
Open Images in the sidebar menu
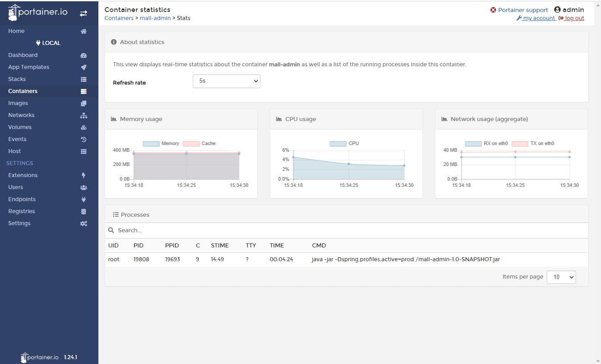pyautogui.click(x=18, y=103)
